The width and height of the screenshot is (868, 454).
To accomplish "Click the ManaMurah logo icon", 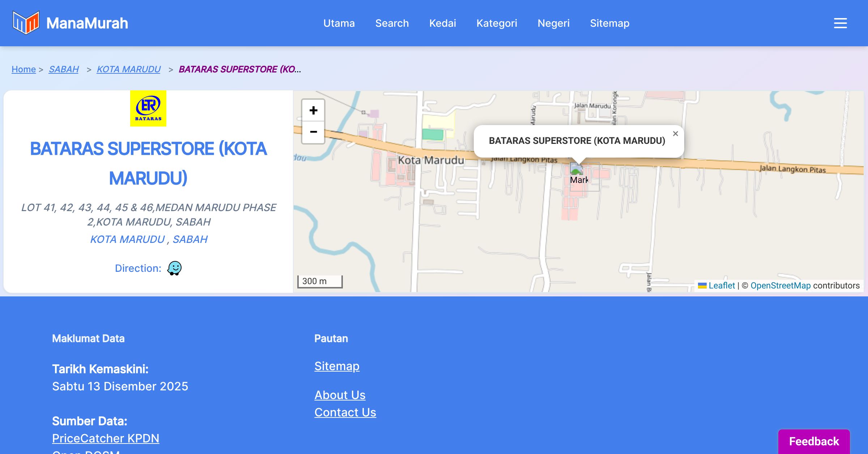I will coord(26,23).
